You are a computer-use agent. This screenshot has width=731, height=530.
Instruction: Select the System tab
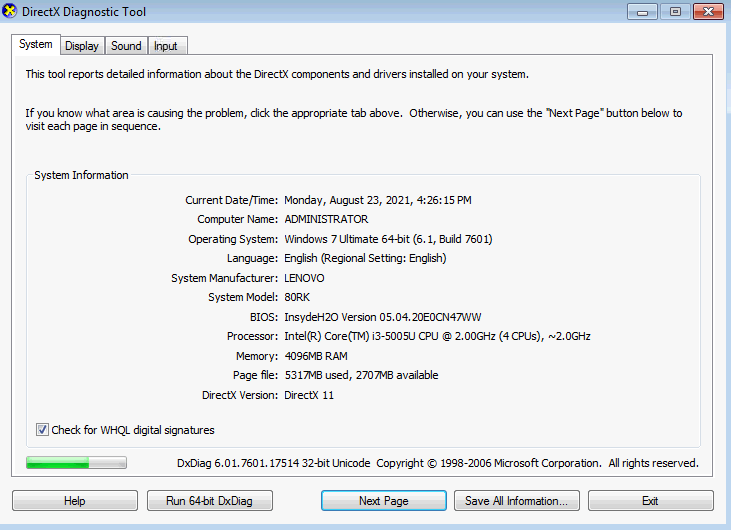35,44
